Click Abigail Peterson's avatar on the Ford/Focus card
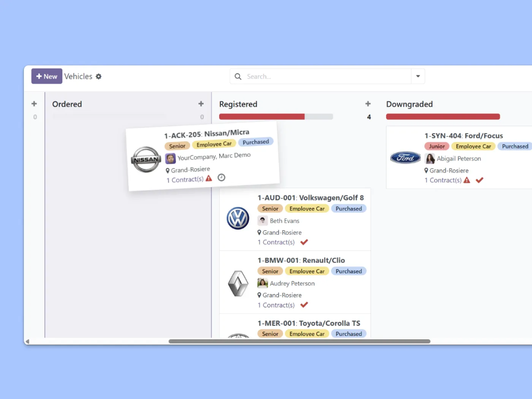532x399 pixels. (x=429, y=158)
